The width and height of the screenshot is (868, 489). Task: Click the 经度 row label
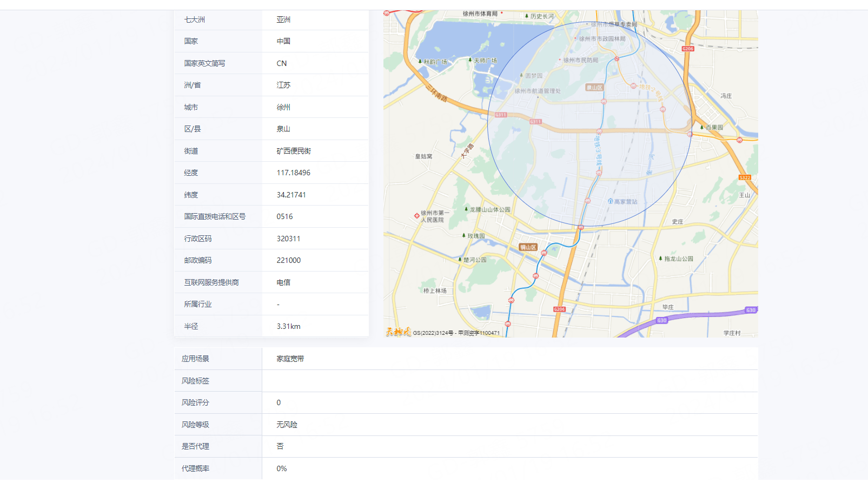[191, 173]
